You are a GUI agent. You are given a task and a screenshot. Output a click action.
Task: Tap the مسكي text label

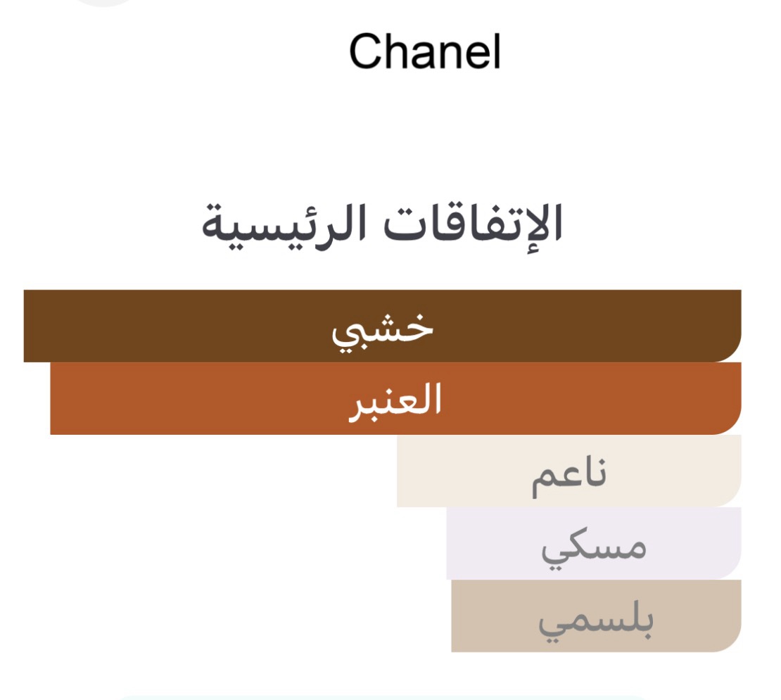pyautogui.click(x=593, y=546)
